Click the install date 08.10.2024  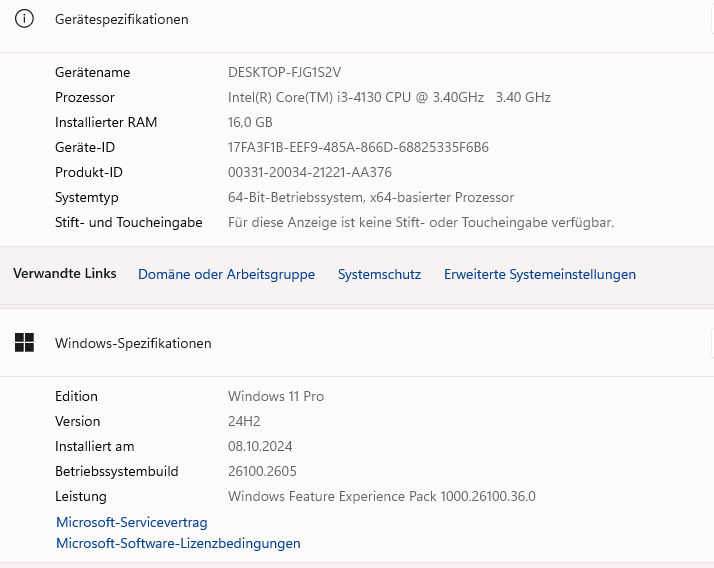(260, 446)
